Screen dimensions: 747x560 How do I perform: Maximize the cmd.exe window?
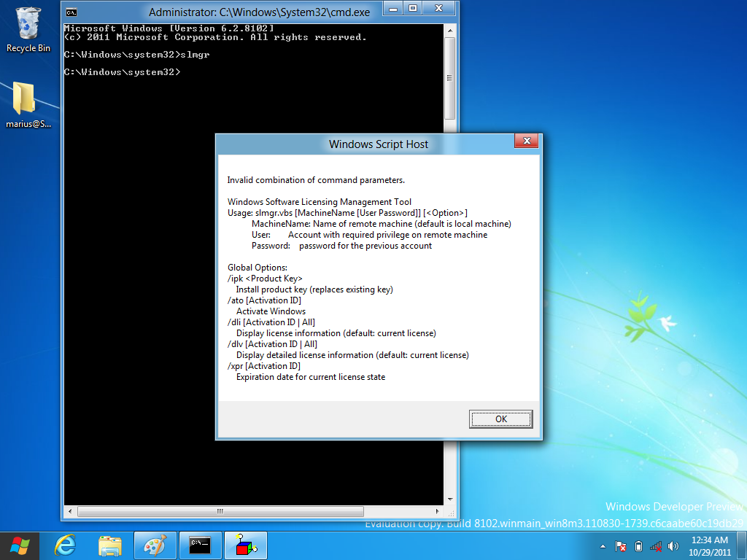coord(414,8)
